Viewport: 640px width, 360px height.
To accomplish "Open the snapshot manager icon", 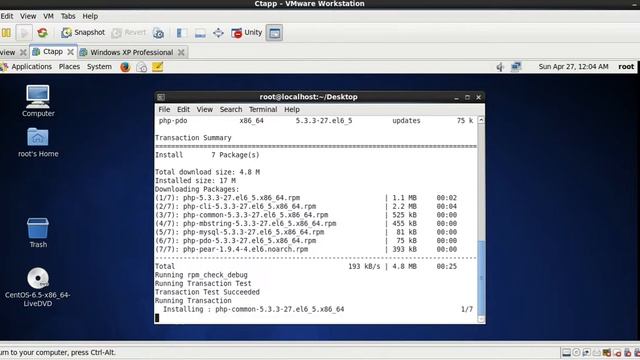I will pyautogui.click(x=158, y=33).
